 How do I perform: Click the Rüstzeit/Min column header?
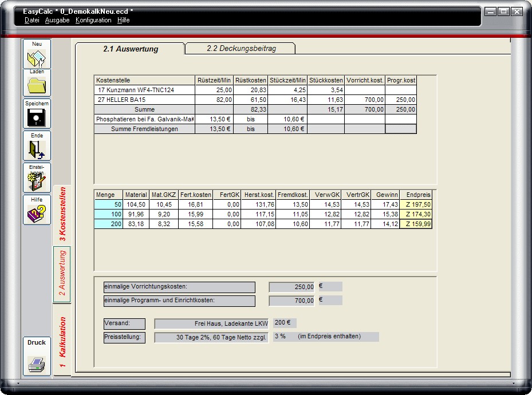[x=214, y=80]
